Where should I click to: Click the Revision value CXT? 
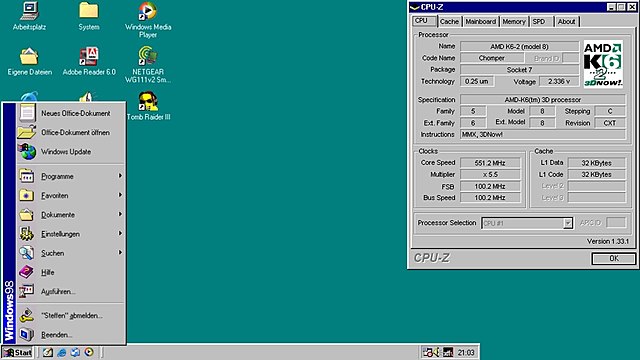610,123
